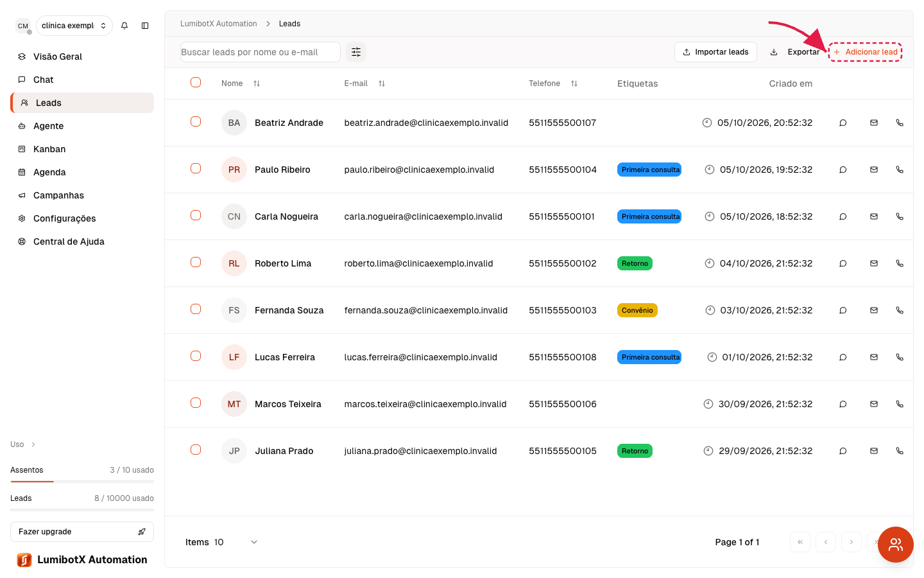Screen dimensions: 924x578
Task: Check the Paulo Ribeiro row checkbox
Action: [x=196, y=168]
